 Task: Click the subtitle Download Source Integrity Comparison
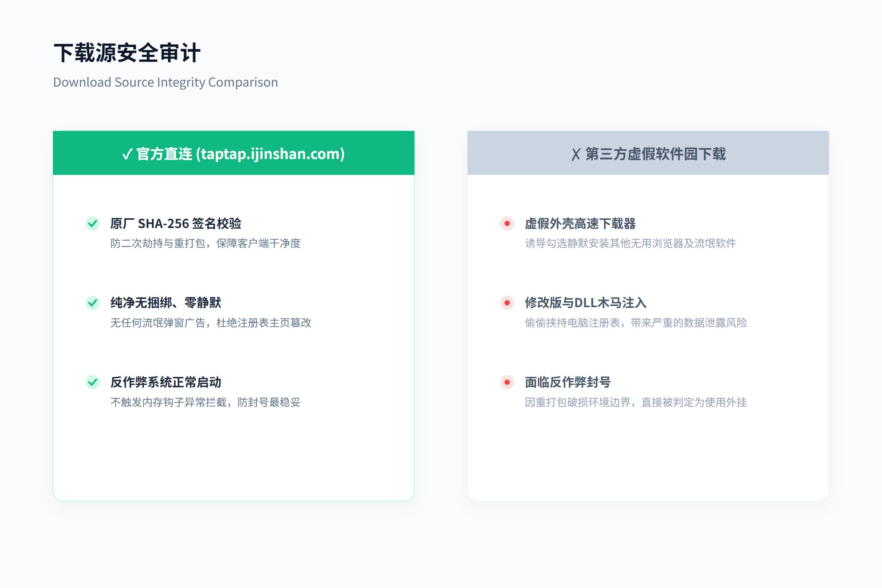(166, 82)
